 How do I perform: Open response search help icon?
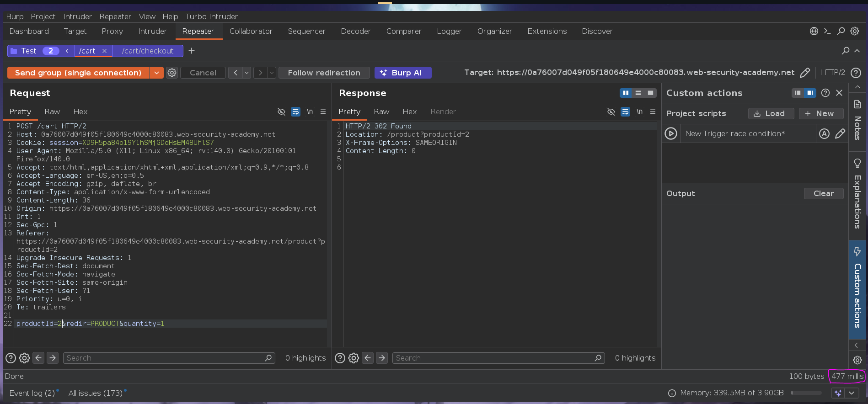(340, 358)
